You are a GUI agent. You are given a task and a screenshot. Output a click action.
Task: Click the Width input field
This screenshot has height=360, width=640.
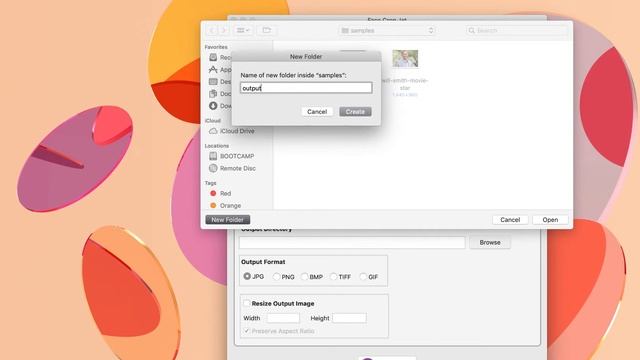283,318
